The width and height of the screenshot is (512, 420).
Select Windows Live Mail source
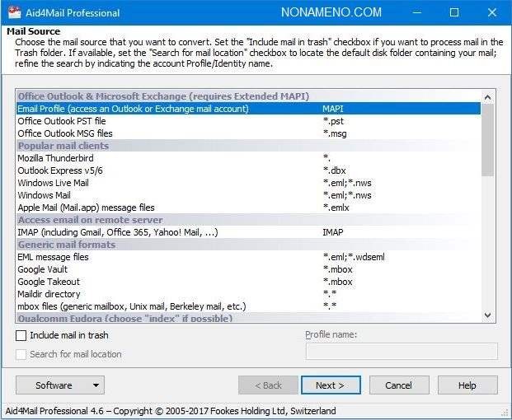click(53, 183)
